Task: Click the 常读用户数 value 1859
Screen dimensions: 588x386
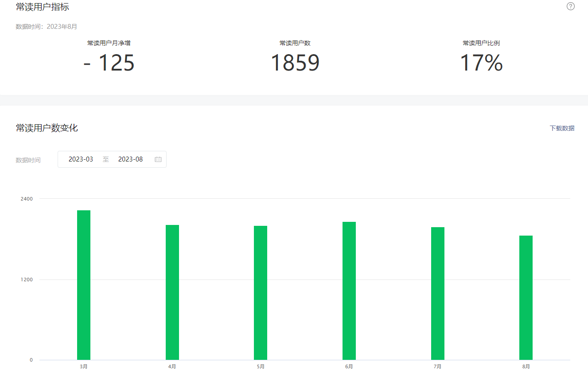Action: click(x=295, y=63)
